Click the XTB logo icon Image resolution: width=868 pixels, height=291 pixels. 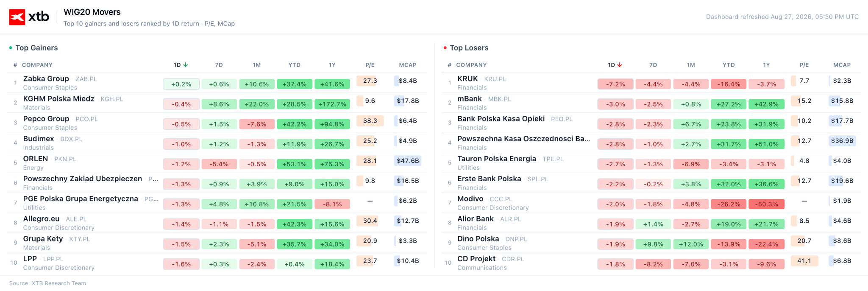tap(17, 17)
